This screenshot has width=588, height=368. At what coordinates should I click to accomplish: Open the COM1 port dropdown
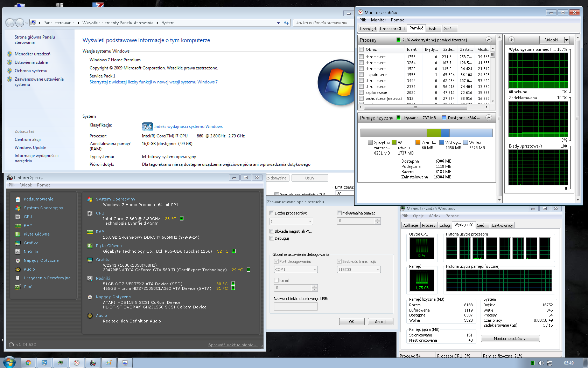coord(314,269)
